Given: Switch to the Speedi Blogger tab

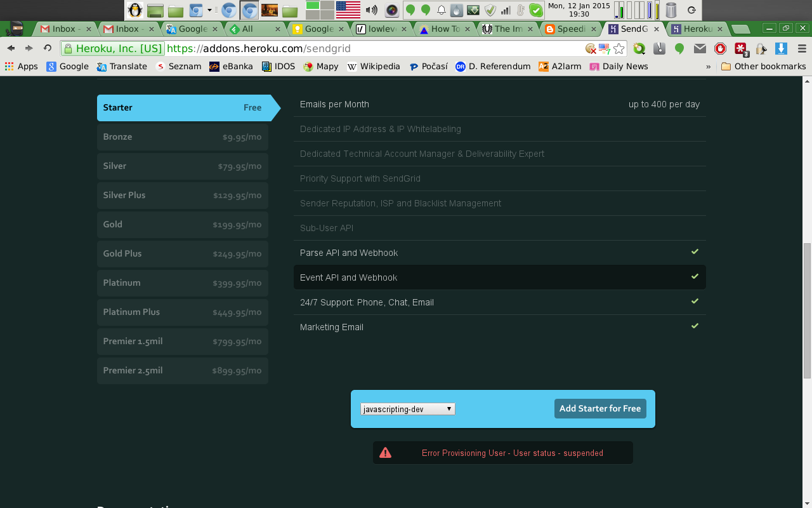Looking at the screenshot, I should [x=570, y=29].
